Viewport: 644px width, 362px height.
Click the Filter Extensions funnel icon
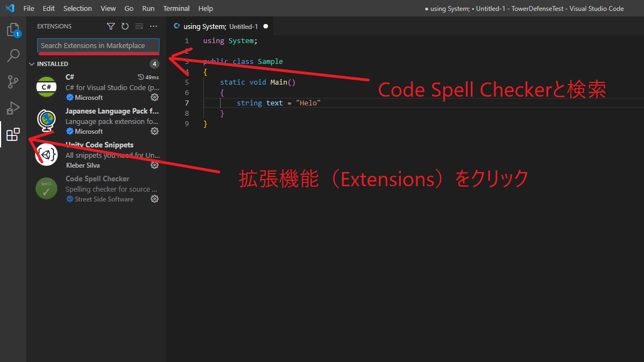(x=111, y=26)
